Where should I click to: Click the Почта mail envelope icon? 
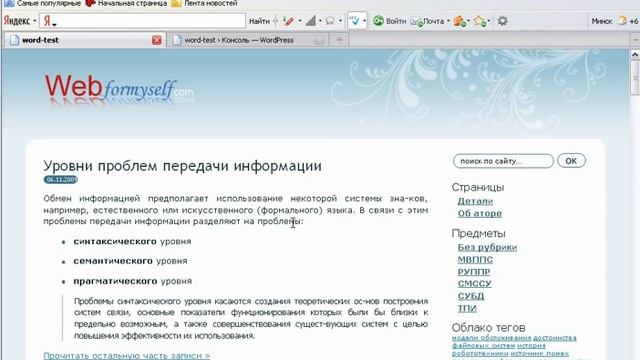416,21
